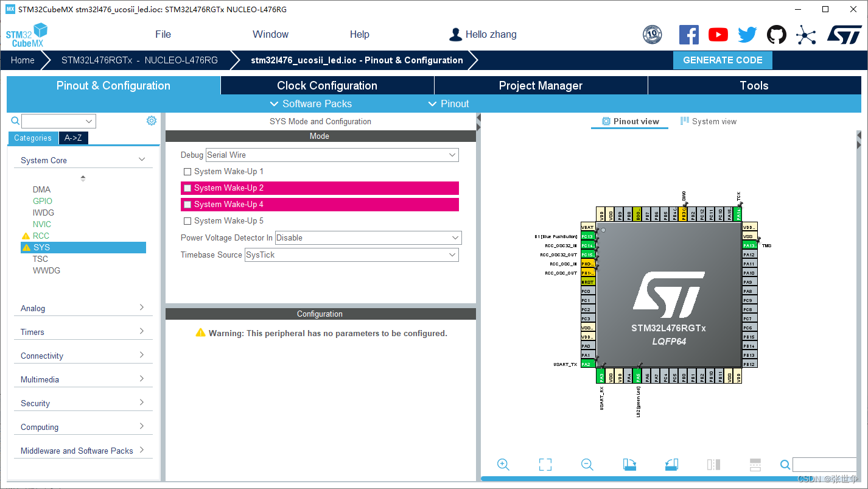The width and height of the screenshot is (868, 489).
Task: Open the category search combo box
Action: pos(58,121)
